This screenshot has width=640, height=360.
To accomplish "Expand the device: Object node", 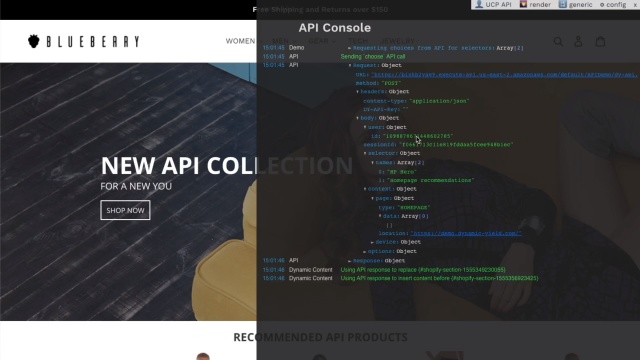I will tap(372, 242).
